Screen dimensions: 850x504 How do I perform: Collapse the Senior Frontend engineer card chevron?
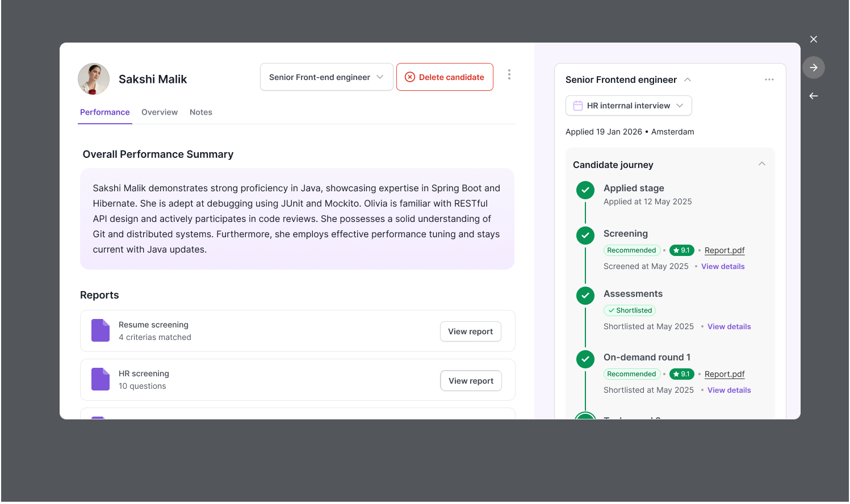[x=688, y=79]
